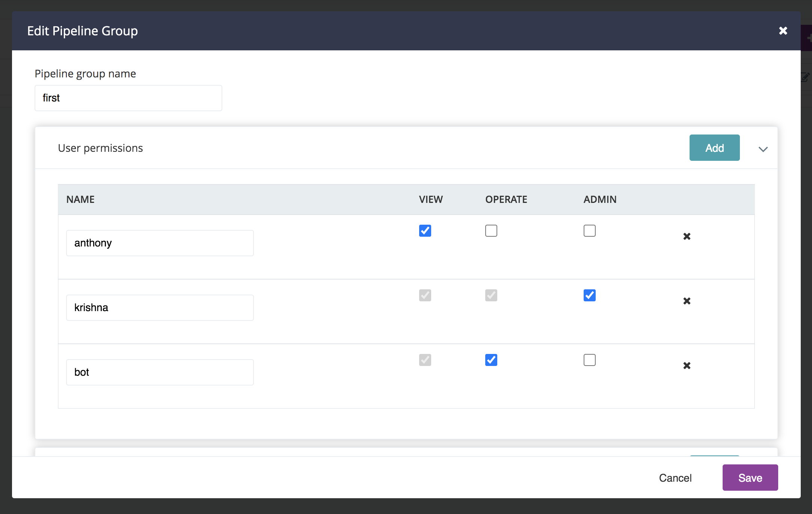Image resolution: width=812 pixels, height=514 pixels.
Task: Uncheck Admin permission for krishna
Action: click(x=589, y=295)
